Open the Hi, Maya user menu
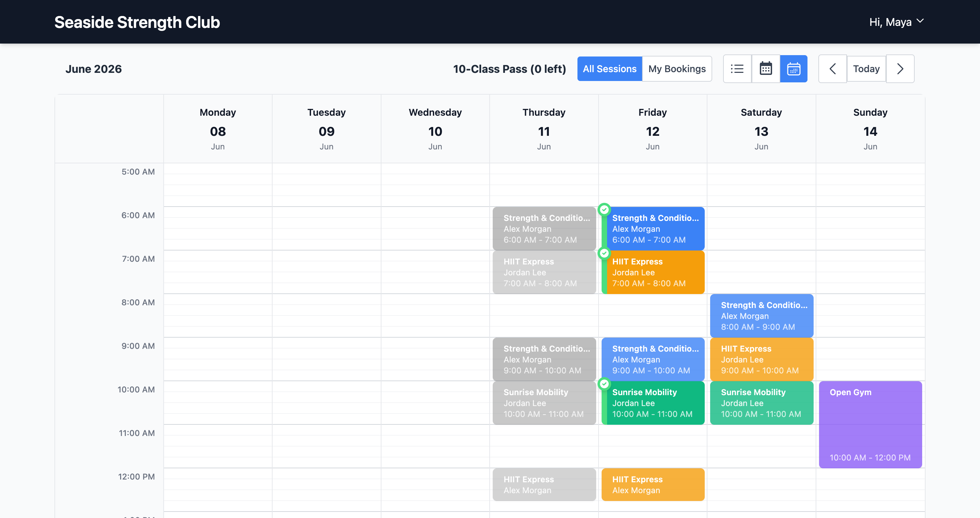 coord(896,22)
